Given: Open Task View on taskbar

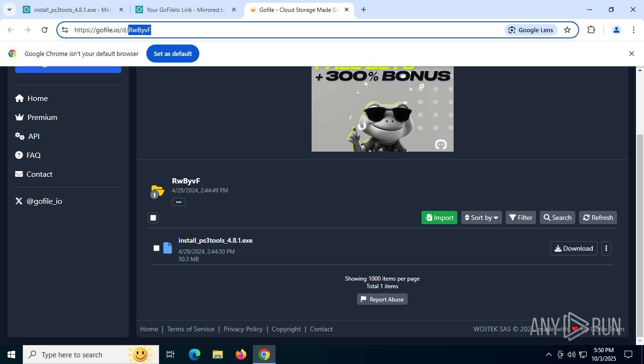Looking at the screenshot, I should pos(170,355).
